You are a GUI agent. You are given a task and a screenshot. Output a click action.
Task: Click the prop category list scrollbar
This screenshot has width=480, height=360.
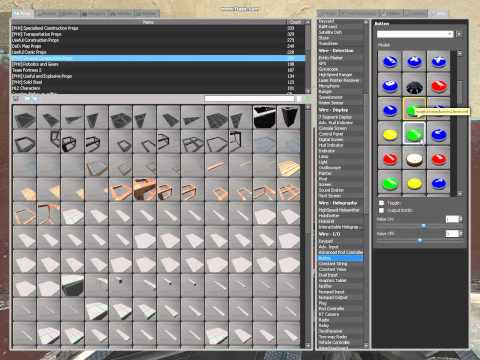click(x=308, y=57)
